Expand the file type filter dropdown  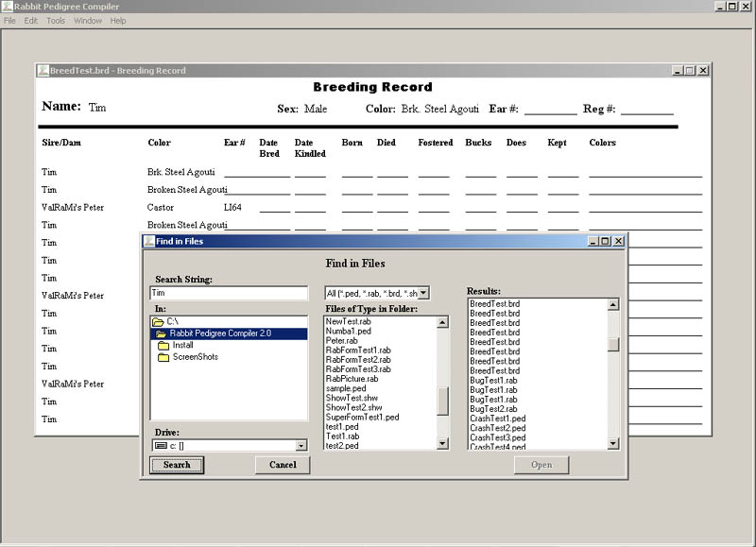[422, 293]
